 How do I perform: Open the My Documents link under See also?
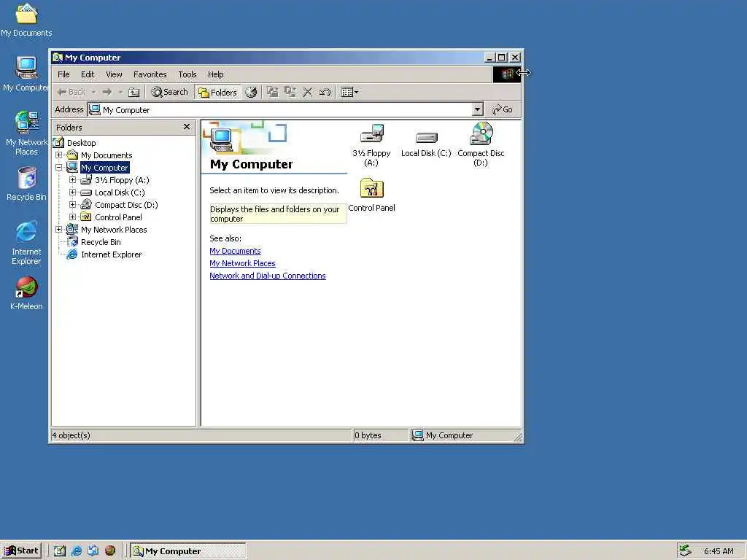[236, 251]
